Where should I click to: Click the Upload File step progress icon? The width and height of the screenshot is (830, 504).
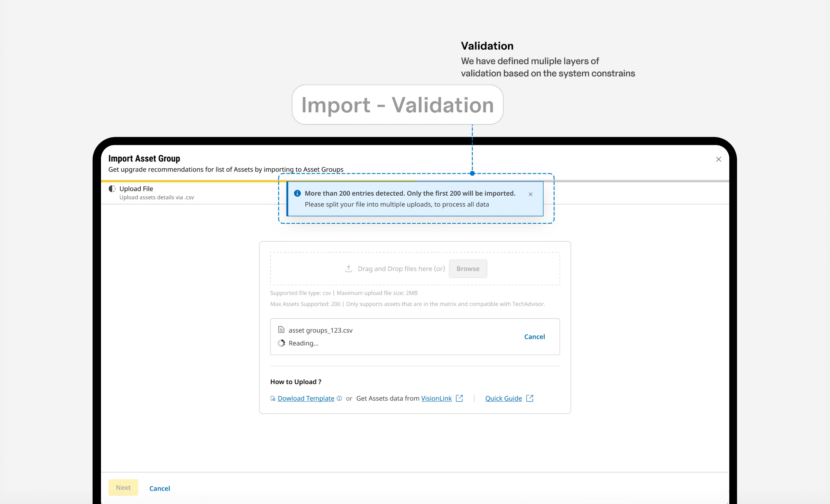(112, 189)
